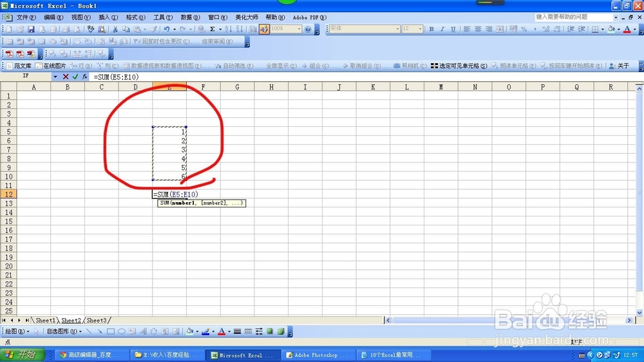This screenshot has height=362, width=644.
Task: Select column H header
Action: [271, 87]
